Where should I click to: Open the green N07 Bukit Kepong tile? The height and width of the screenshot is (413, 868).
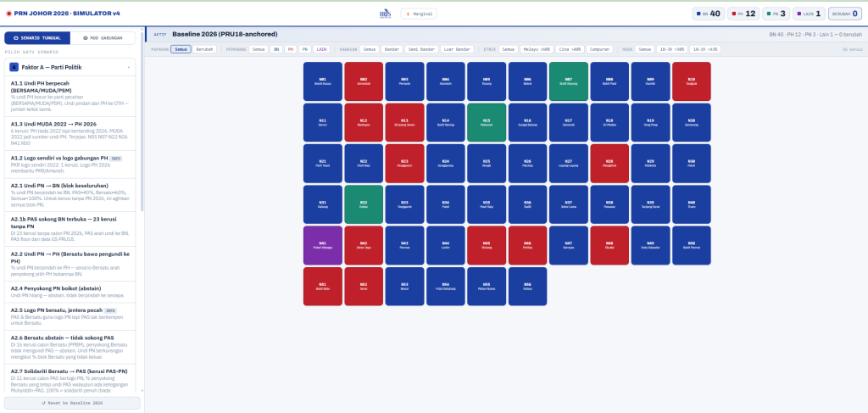click(569, 81)
